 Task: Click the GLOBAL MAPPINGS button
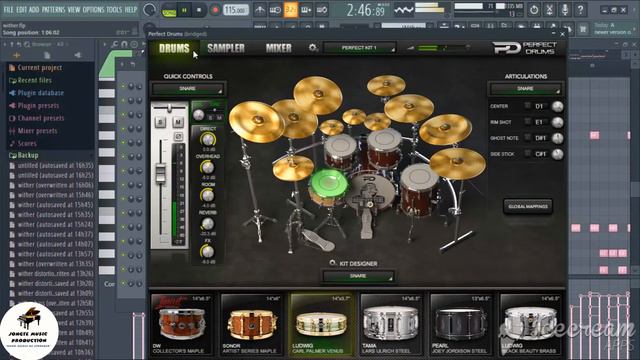coord(528,207)
